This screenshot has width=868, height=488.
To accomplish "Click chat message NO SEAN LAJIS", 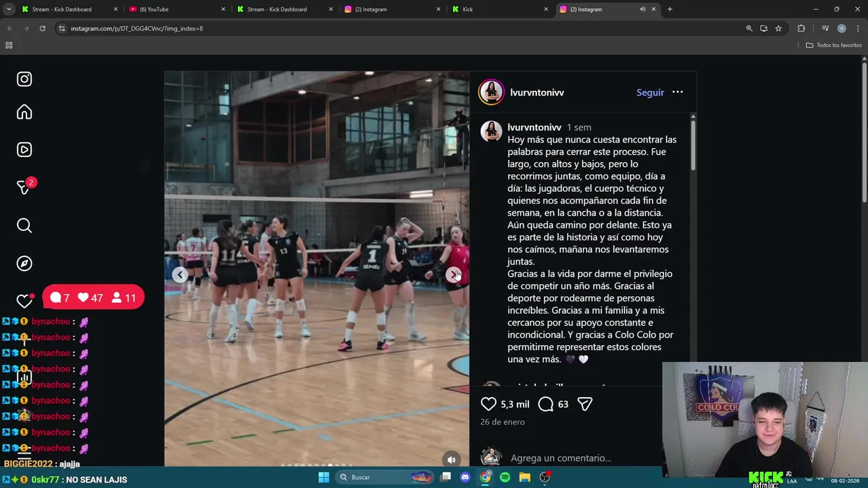I will [x=96, y=480].
